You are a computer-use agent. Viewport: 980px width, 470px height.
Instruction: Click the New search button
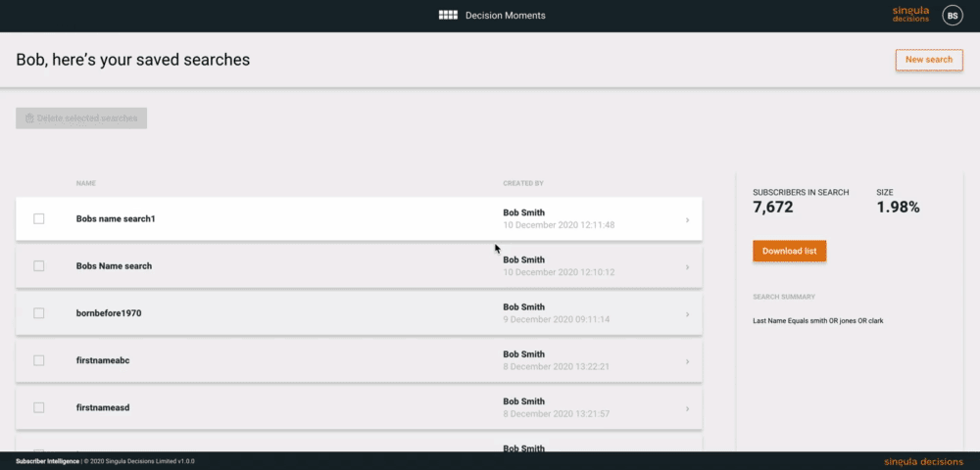pyautogui.click(x=929, y=60)
